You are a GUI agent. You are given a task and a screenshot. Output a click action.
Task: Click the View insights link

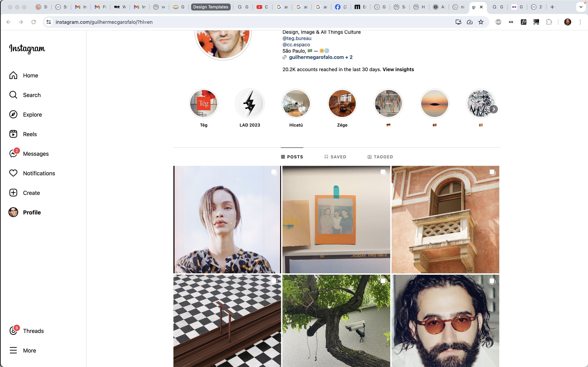(398, 69)
